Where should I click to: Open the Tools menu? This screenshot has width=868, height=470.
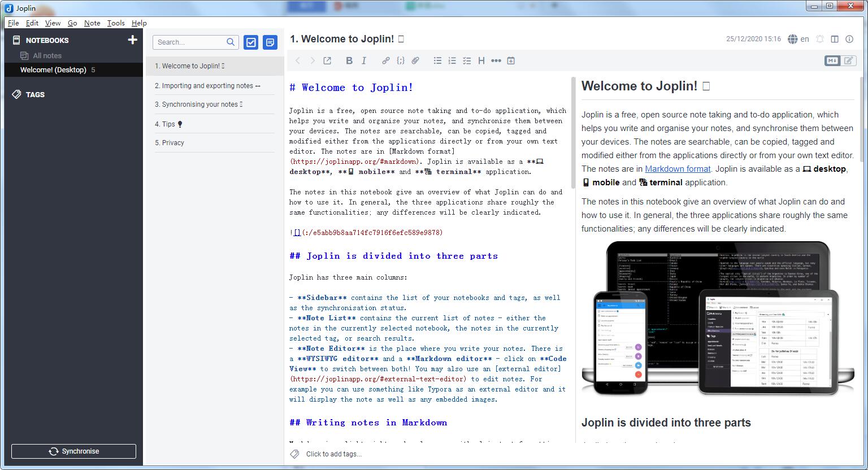coord(115,23)
